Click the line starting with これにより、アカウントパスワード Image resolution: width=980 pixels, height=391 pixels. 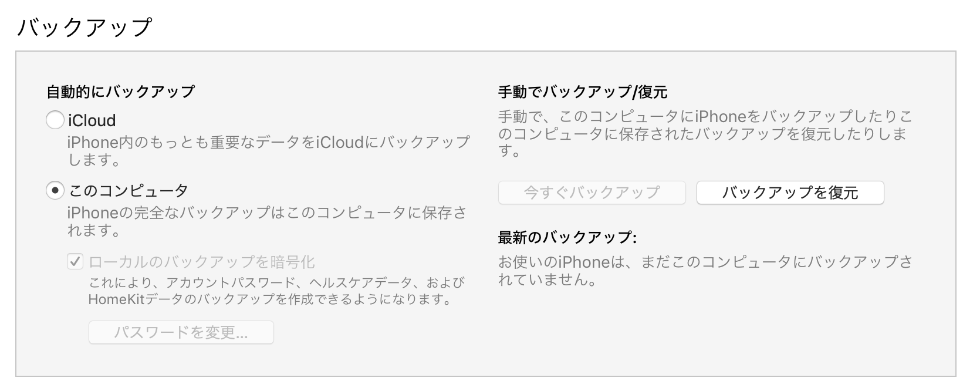276,282
